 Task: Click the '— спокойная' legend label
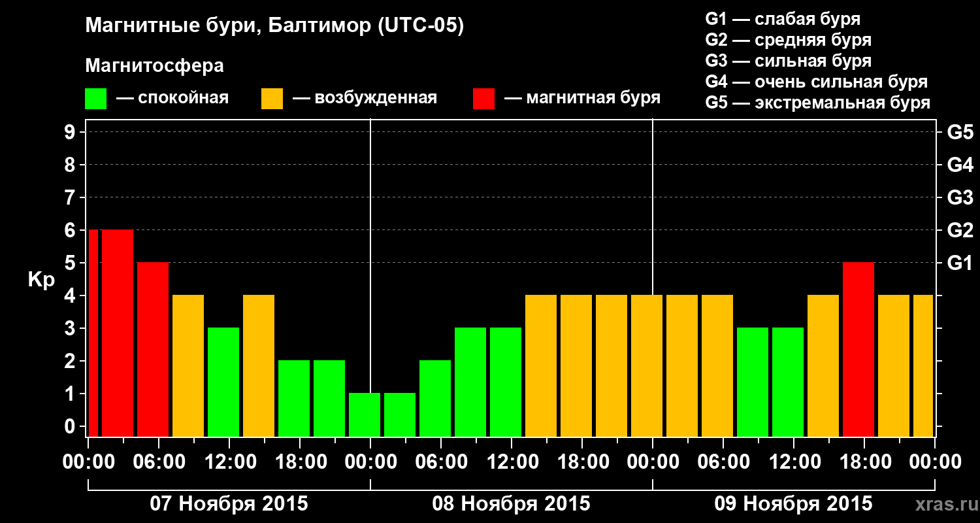[172, 98]
